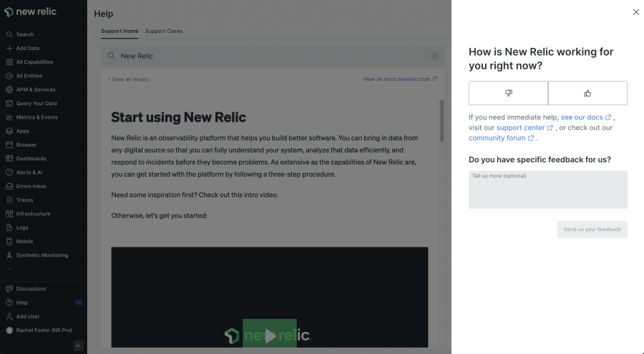Viewport: 644px width, 354px height.
Task: Switch to the Support Cases tab
Action: [164, 31]
